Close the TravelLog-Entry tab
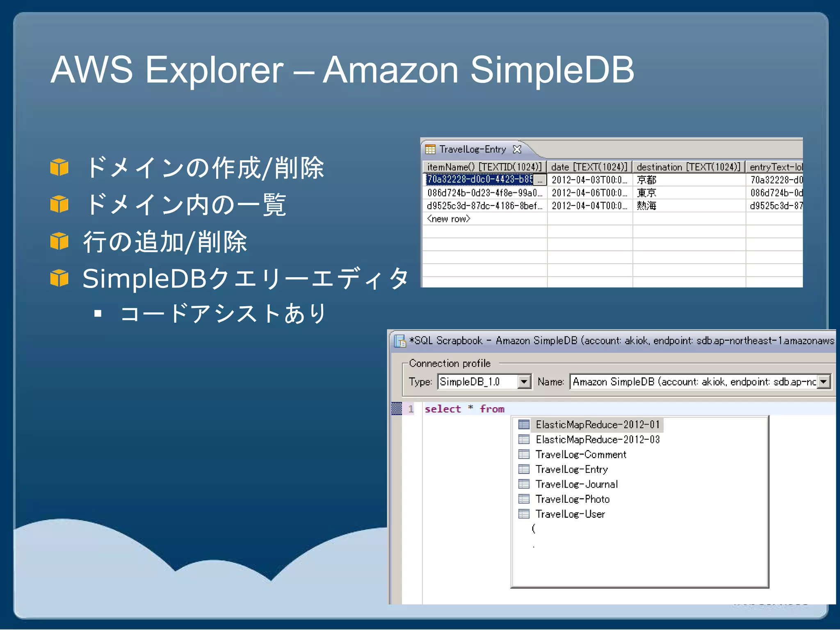The width and height of the screenshot is (840, 630). (517, 149)
